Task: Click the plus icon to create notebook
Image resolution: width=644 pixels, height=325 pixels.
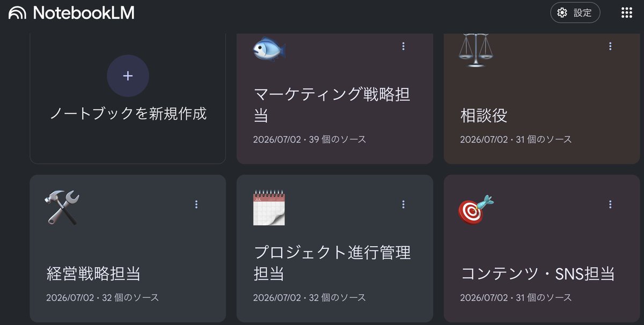Action: [128, 76]
